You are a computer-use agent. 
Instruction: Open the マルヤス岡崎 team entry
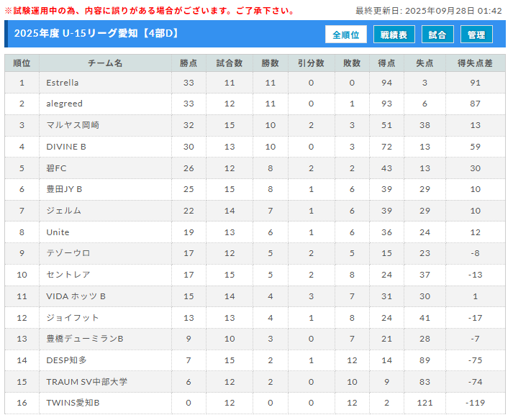pos(73,125)
